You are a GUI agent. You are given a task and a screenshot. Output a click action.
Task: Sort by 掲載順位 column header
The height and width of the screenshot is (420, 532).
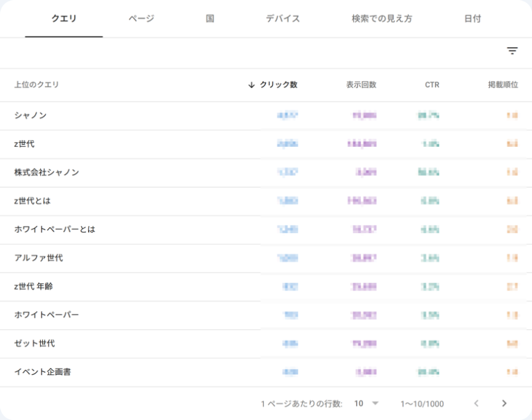[x=502, y=85]
